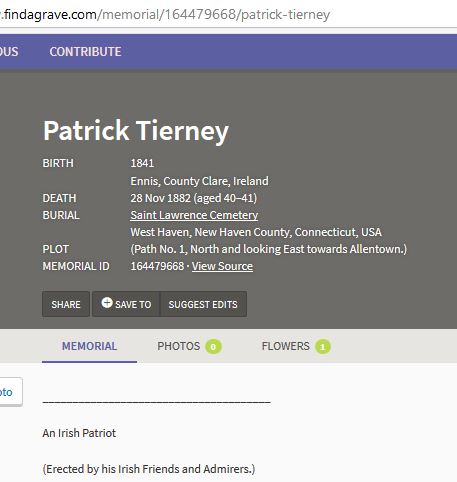Click the green photos count badge
The image size is (457, 482).
[x=213, y=347]
